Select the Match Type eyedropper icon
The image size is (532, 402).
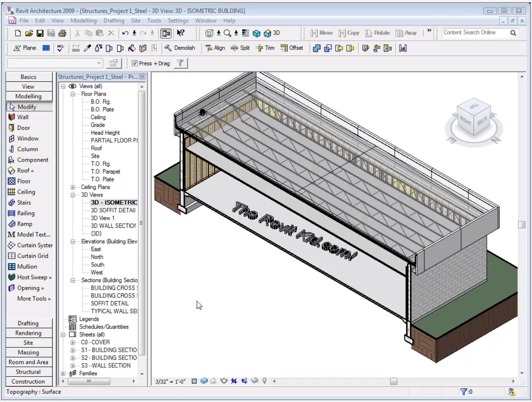point(88,48)
